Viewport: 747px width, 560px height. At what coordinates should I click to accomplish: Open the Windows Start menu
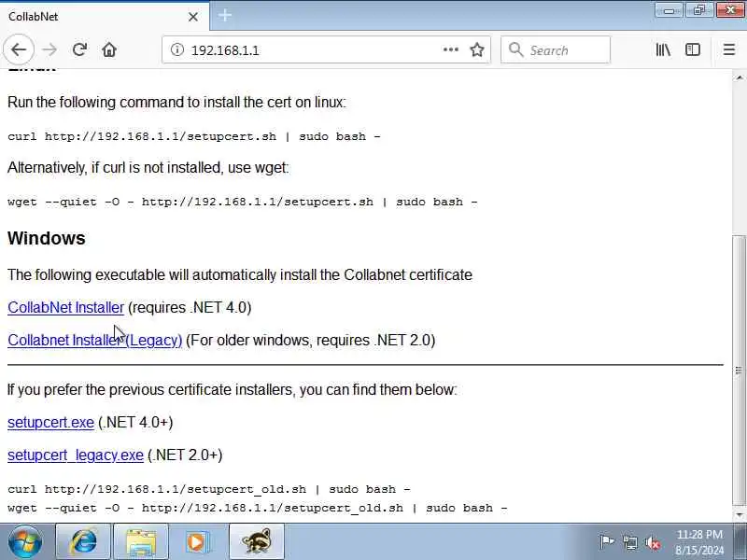25,542
